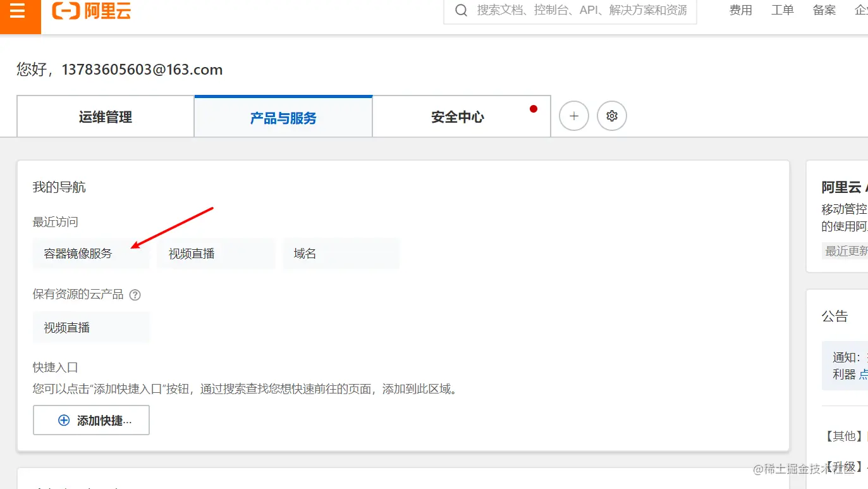Image resolution: width=868 pixels, height=489 pixels.
Task: Click the Aliyun logo
Action: 92,11
